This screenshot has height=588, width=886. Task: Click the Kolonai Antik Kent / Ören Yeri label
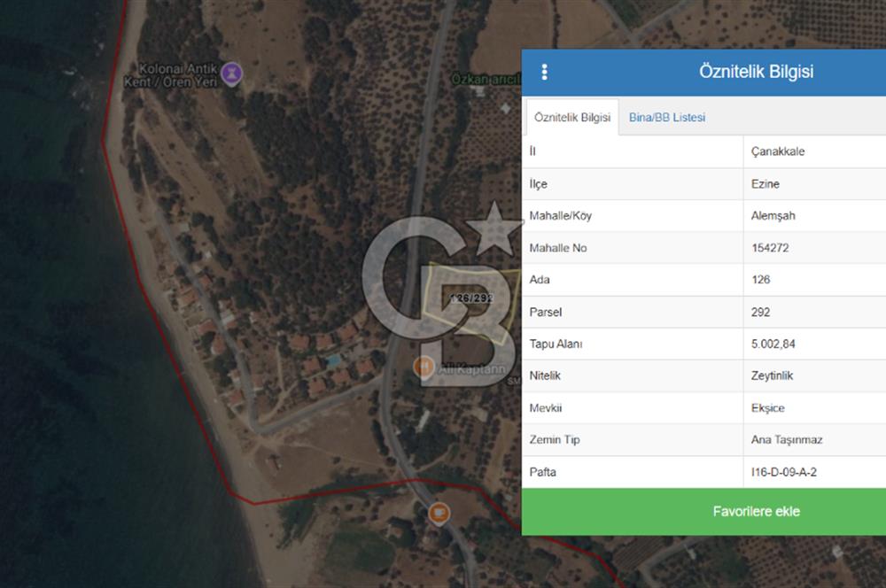point(171,75)
